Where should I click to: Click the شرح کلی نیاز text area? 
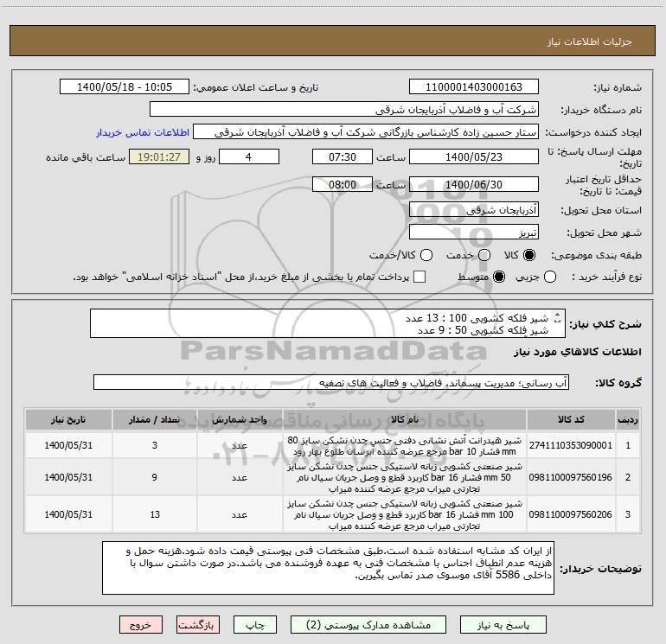pyautogui.click(x=328, y=323)
